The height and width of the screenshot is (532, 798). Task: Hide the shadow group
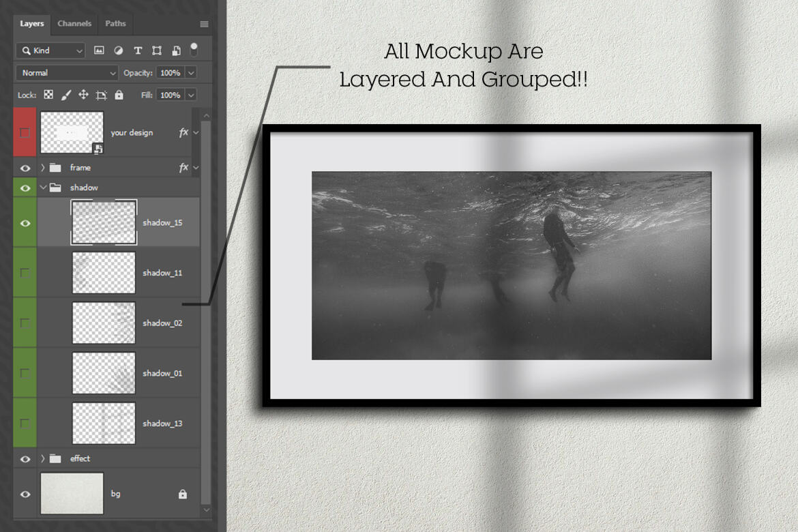coord(25,187)
